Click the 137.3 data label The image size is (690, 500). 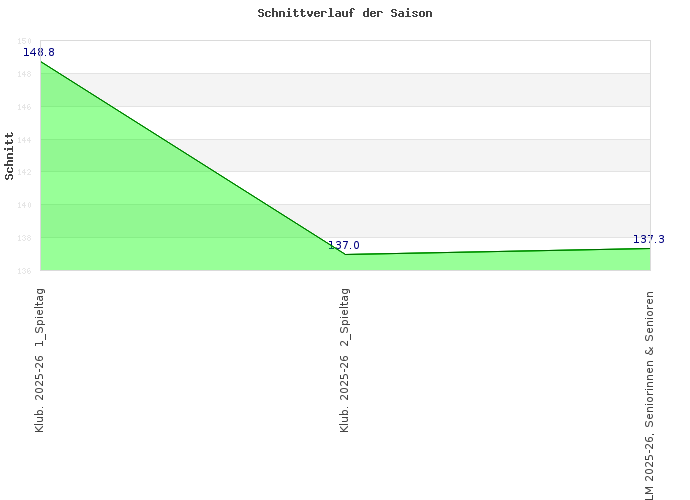[x=649, y=239]
